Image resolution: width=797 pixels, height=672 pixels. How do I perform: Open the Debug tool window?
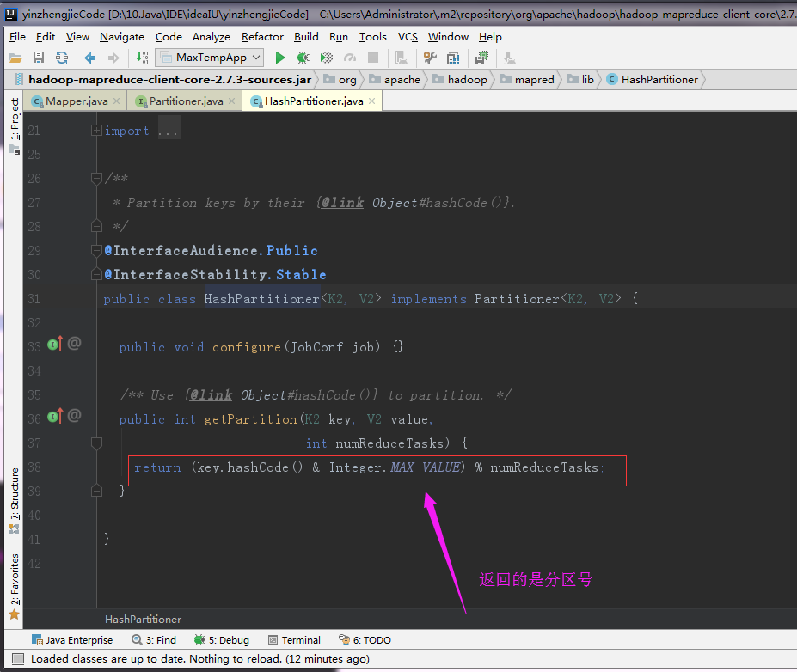point(222,640)
